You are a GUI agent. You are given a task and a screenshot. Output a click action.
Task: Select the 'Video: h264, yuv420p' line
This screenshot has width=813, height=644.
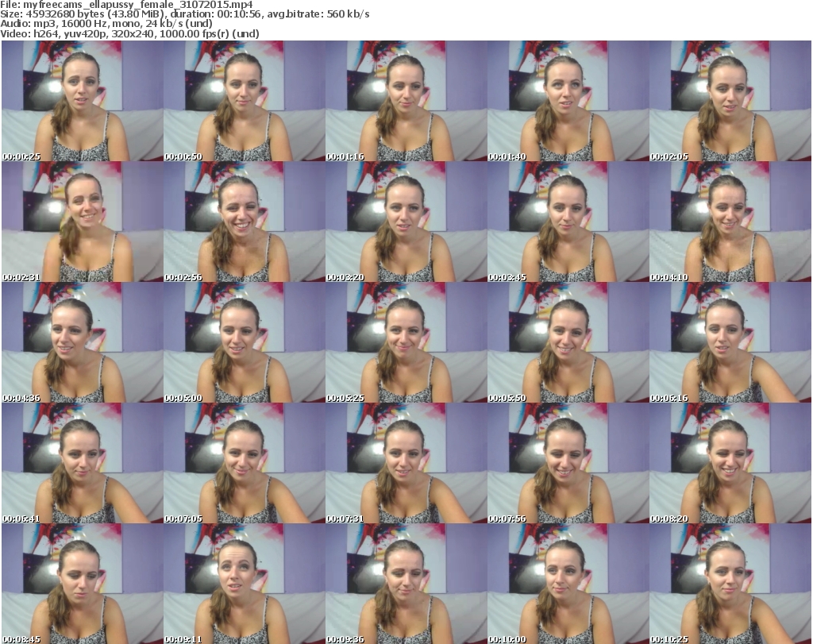tap(129, 33)
